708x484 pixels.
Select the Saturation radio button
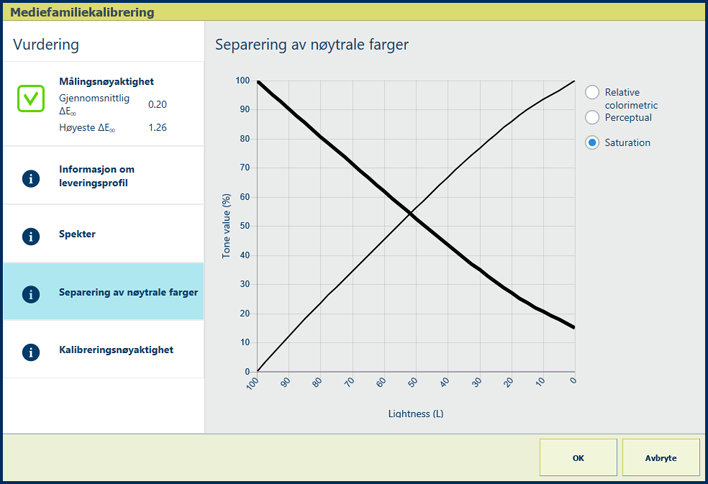tap(592, 143)
